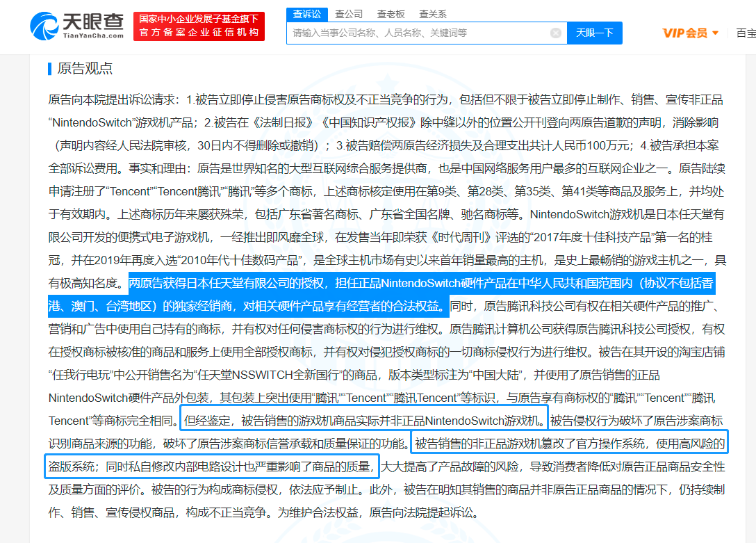The height and width of the screenshot is (543, 756).
Task: Click the TianYanCha logo icon
Action: point(44,26)
